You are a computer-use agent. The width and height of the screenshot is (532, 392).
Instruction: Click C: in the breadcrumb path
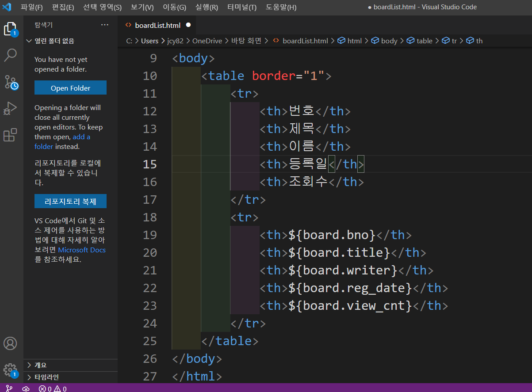tap(129, 41)
